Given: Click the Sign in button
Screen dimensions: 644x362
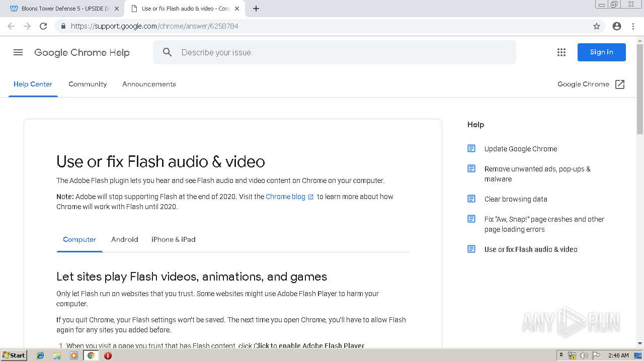Looking at the screenshot, I should [x=601, y=52].
